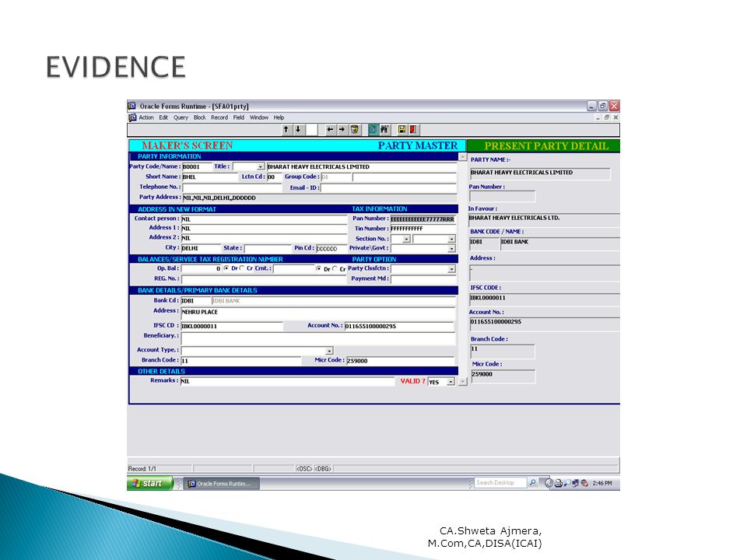Click the Micr Code field in bank details
This screenshot has height=560, width=747.
coord(401,361)
